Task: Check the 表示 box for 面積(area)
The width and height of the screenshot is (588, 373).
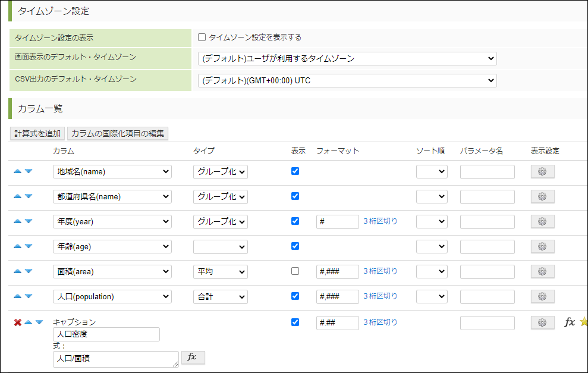Action: click(x=295, y=271)
